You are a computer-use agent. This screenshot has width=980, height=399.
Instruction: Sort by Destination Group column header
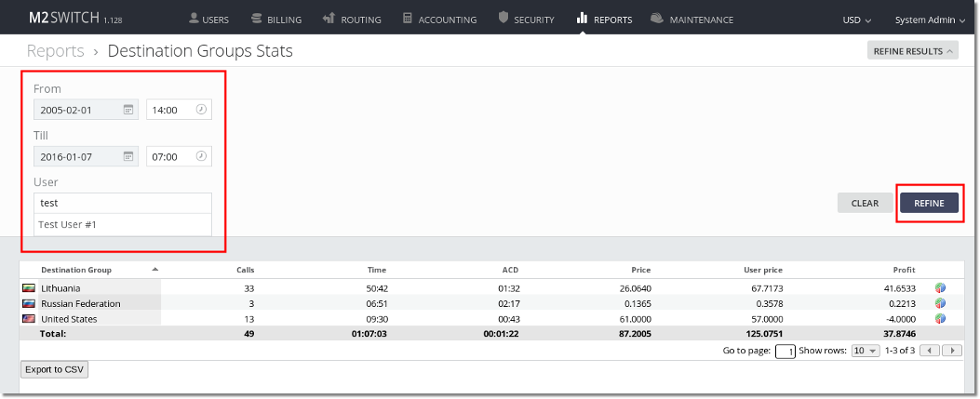pos(76,270)
